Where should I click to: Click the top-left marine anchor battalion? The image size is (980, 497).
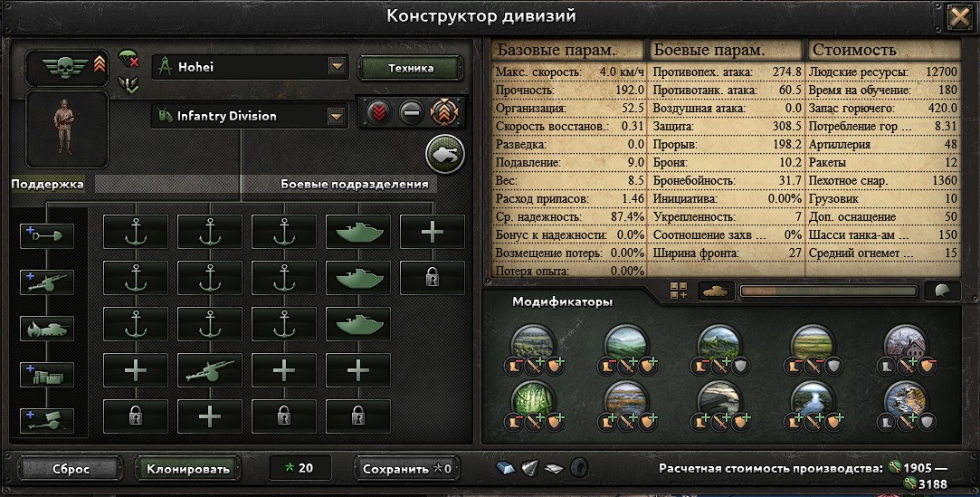136,232
